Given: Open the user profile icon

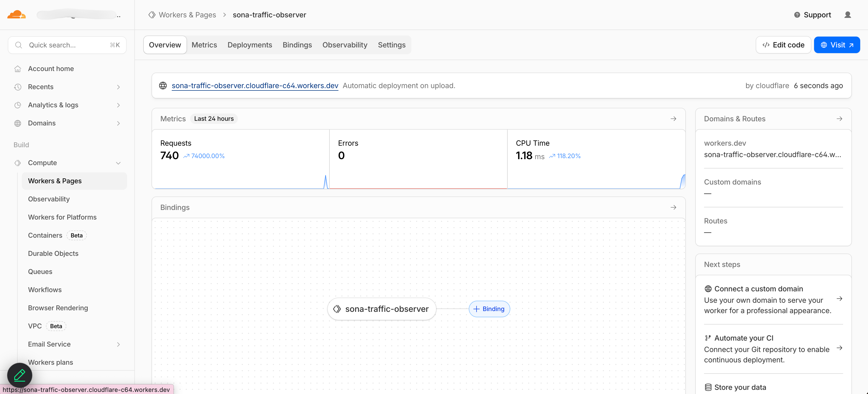Looking at the screenshot, I should 848,15.
